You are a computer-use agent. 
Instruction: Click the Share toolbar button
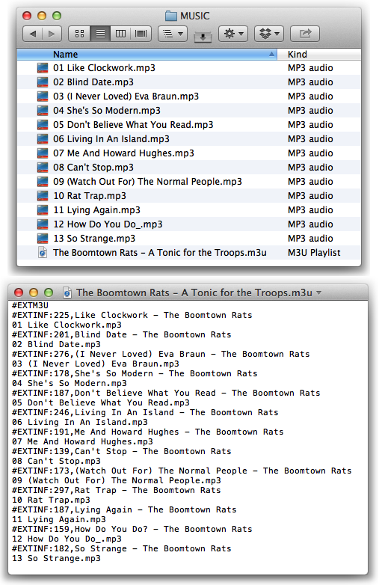coord(305,34)
